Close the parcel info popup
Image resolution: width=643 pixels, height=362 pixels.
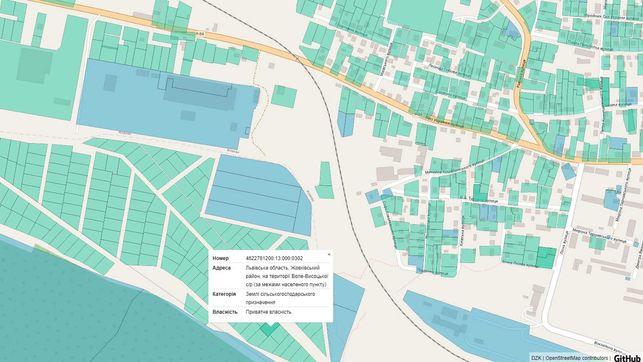(x=329, y=254)
